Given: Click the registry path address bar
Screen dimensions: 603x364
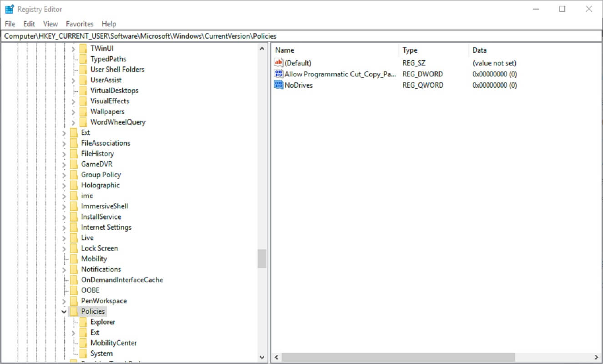Looking at the screenshot, I should 301,36.
